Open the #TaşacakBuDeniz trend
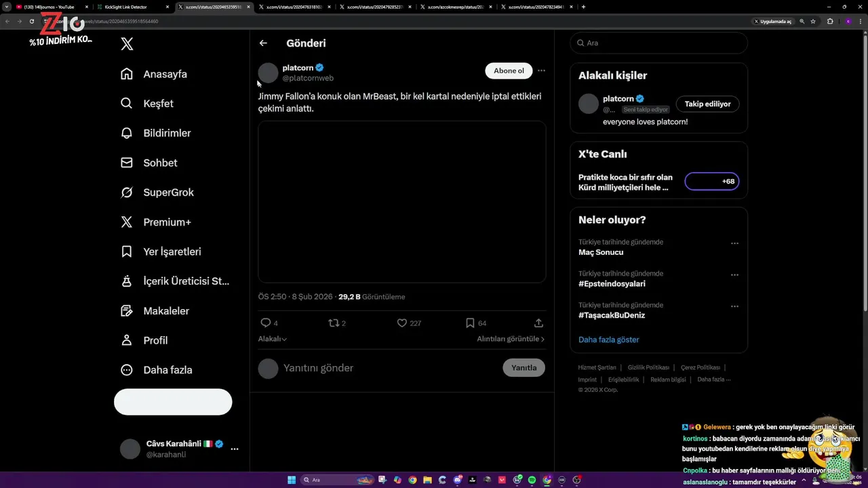868x488 pixels. pos(612,315)
